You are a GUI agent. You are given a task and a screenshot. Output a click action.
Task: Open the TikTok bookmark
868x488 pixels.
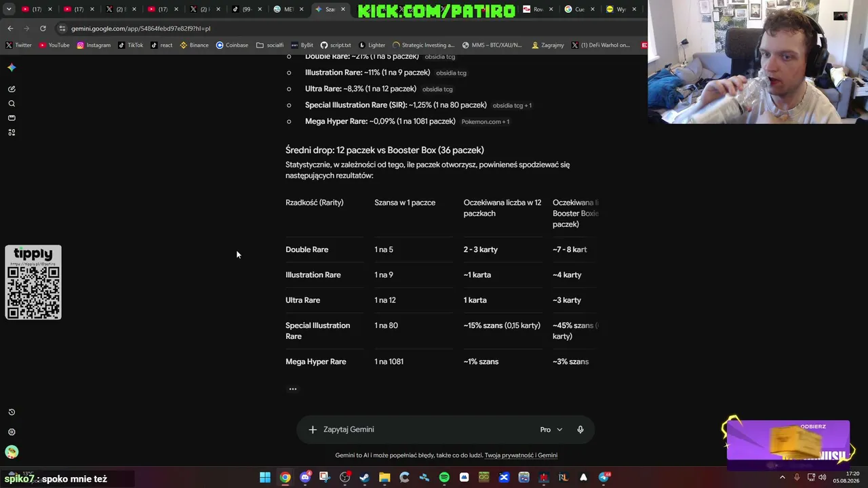pyautogui.click(x=130, y=45)
